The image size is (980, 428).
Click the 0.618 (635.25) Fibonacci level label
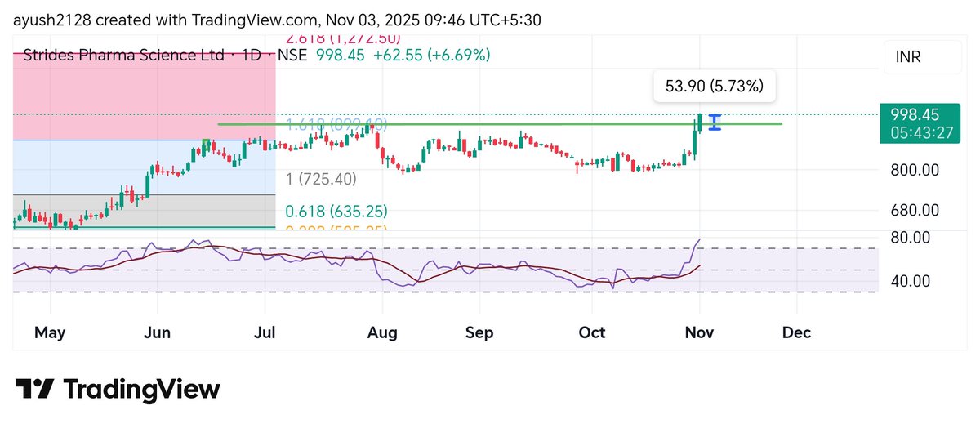(336, 211)
